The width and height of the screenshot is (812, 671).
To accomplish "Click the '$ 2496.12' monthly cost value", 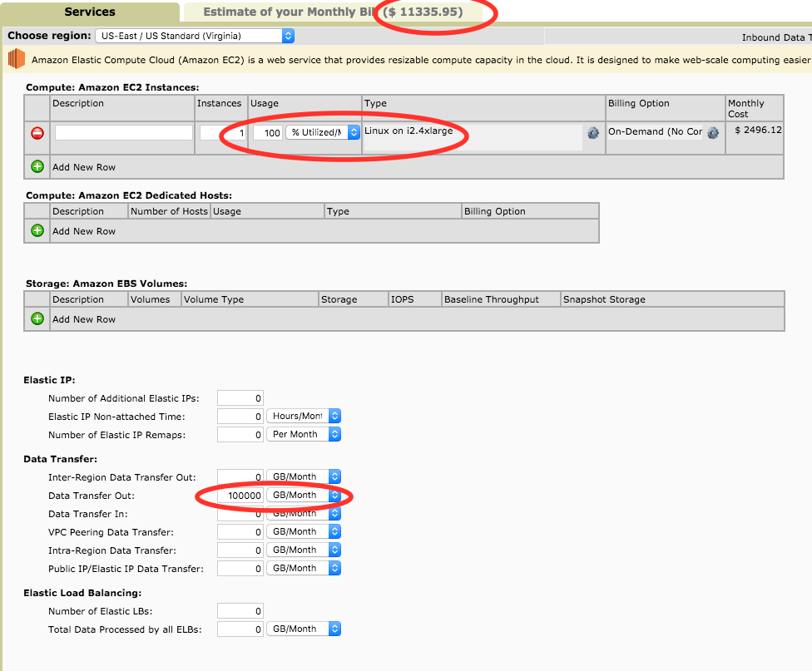I will point(758,130).
